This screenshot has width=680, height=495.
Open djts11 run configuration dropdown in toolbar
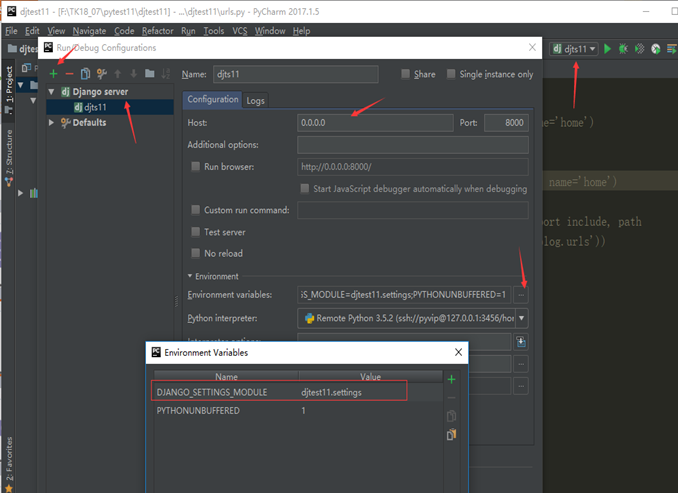[x=575, y=49]
